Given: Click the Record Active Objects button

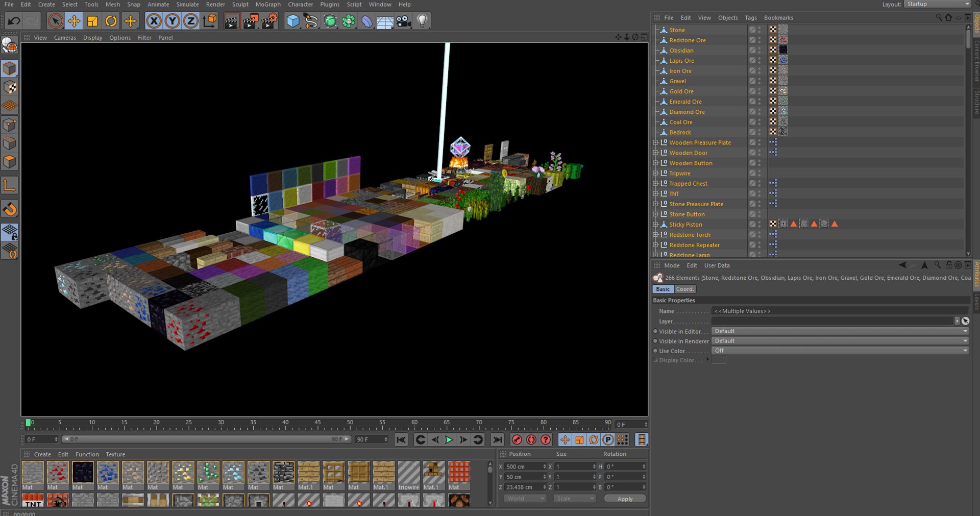Looking at the screenshot, I should point(517,439).
